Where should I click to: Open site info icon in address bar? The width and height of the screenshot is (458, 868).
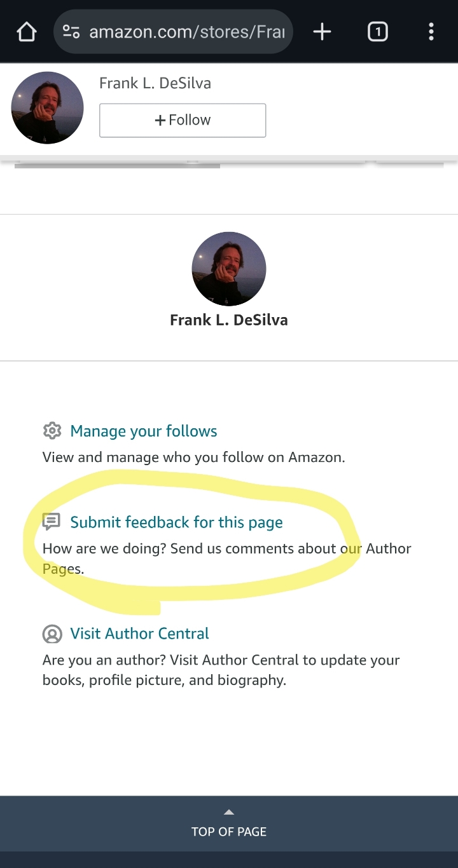pos(71,32)
